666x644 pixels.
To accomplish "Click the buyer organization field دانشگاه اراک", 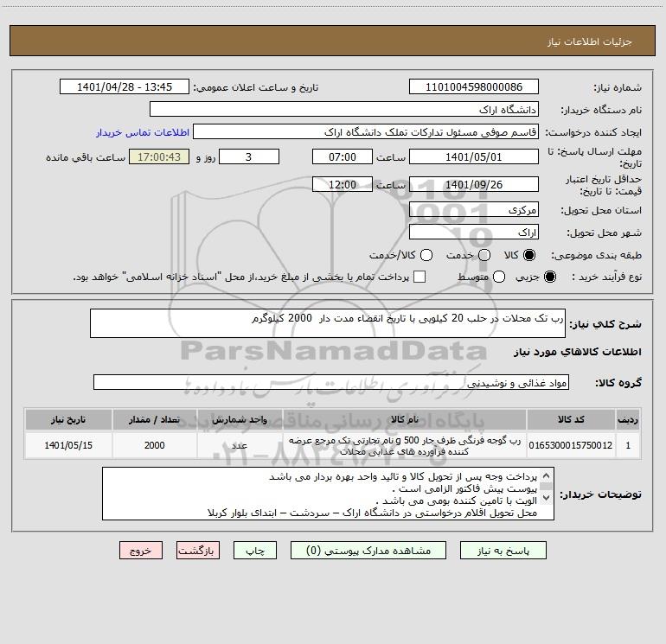I will 344,109.
